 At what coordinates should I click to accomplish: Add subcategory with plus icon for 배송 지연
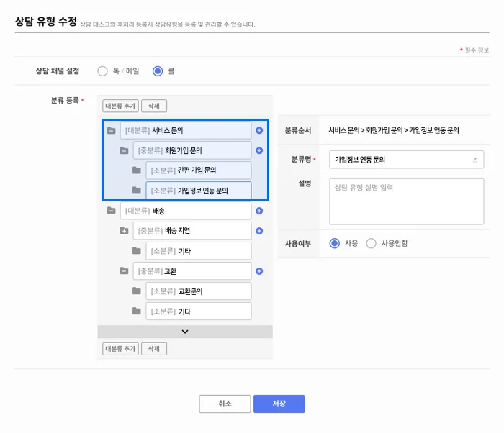click(x=259, y=231)
